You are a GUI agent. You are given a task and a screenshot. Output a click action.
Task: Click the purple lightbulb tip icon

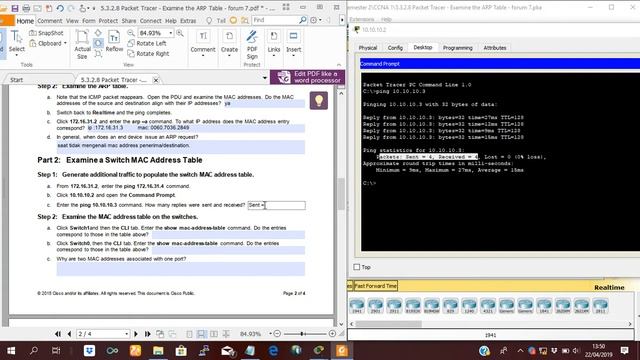click(319, 100)
